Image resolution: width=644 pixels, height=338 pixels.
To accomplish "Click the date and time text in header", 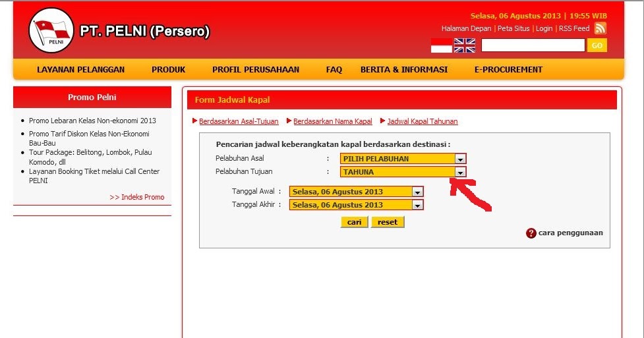I will (x=539, y=16).
